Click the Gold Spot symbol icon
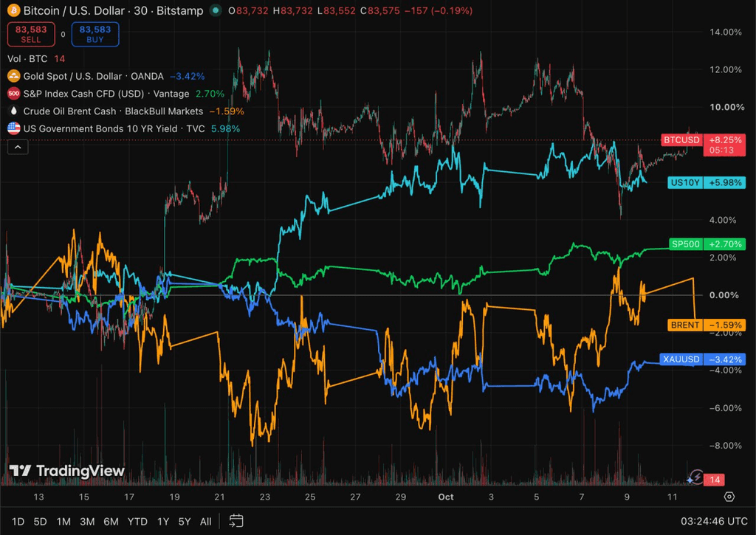The image size is (756, 535). (13, 76)
